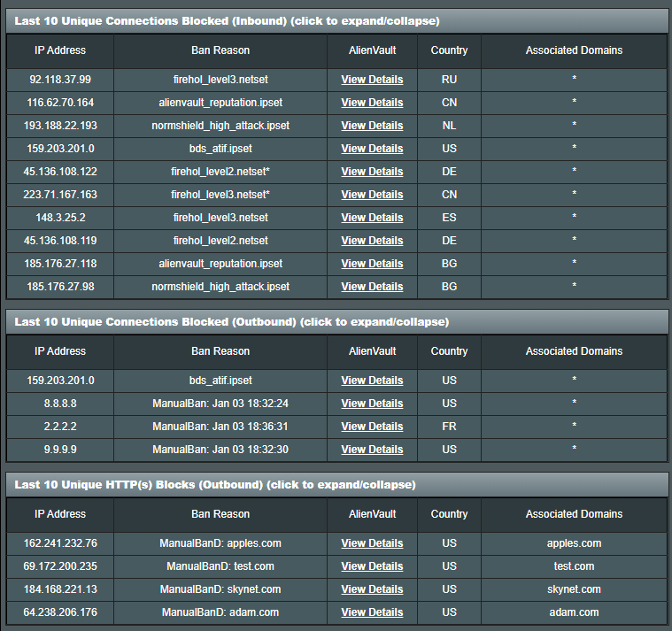The image size is (672, 631).
Task: Click country code ES
Action: coord(449,218)
